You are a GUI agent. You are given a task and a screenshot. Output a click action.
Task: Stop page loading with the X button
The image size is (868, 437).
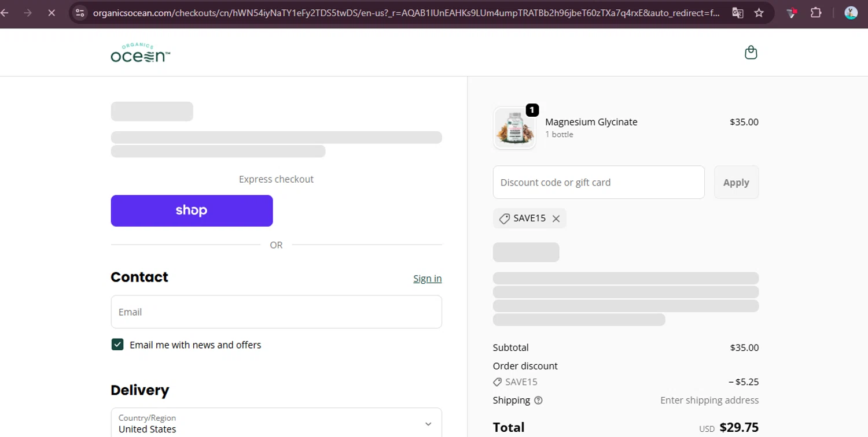[x=51, y=12]
